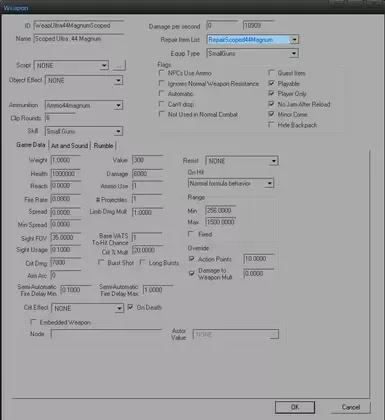The width and height of the screenshot is (385, 420).
Task: Click the Value input field
Action: pos(147,160)
